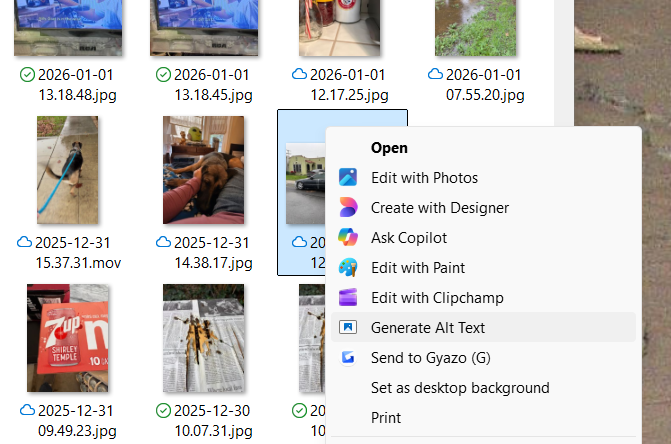Click file name 2026-01-01 13.18.45.jpg

tap(212, 85)
